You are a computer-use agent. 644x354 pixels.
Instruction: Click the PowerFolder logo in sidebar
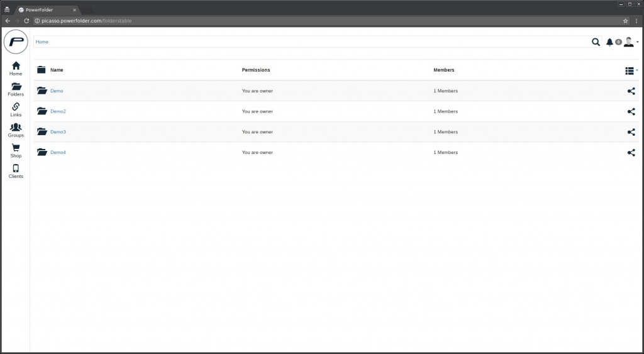pyautogui.click(x=16, y=42)
